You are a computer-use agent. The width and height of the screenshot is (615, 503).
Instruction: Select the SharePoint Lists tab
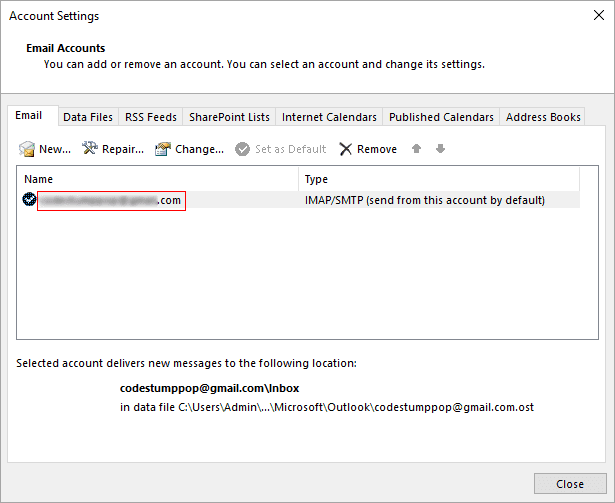(229, 117)
